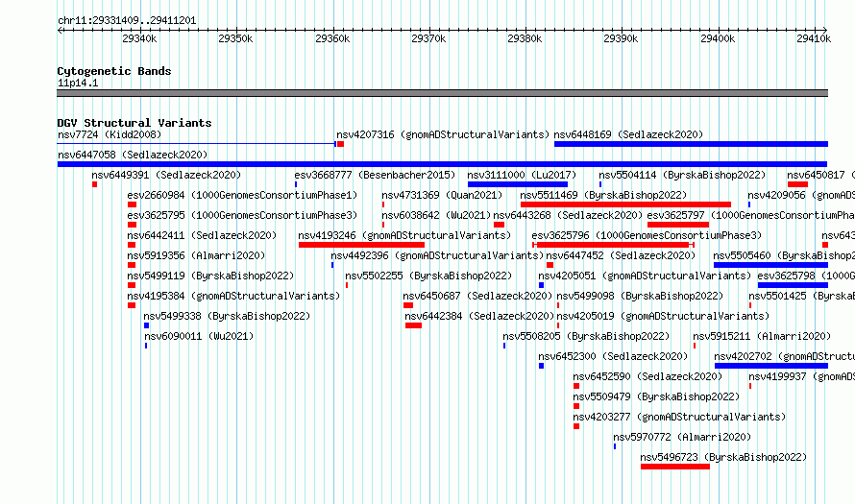Click the 29340k ruler position label
This screenshot has width=855, height=504.
(x=139, y=38)
